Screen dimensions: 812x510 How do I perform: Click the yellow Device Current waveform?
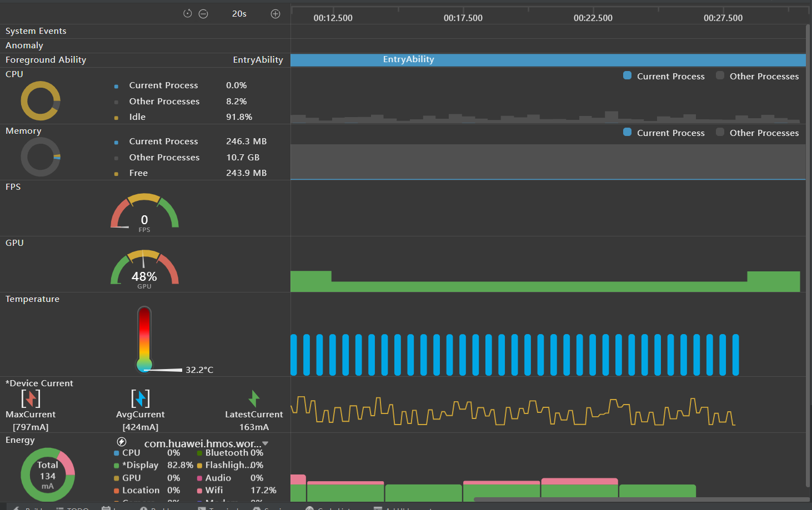coord(513,411)
